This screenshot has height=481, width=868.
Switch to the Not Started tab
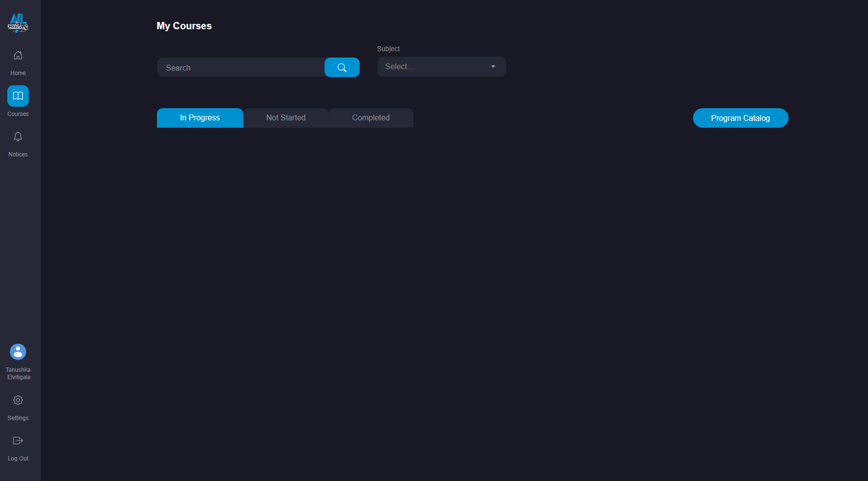click(286, 118)
